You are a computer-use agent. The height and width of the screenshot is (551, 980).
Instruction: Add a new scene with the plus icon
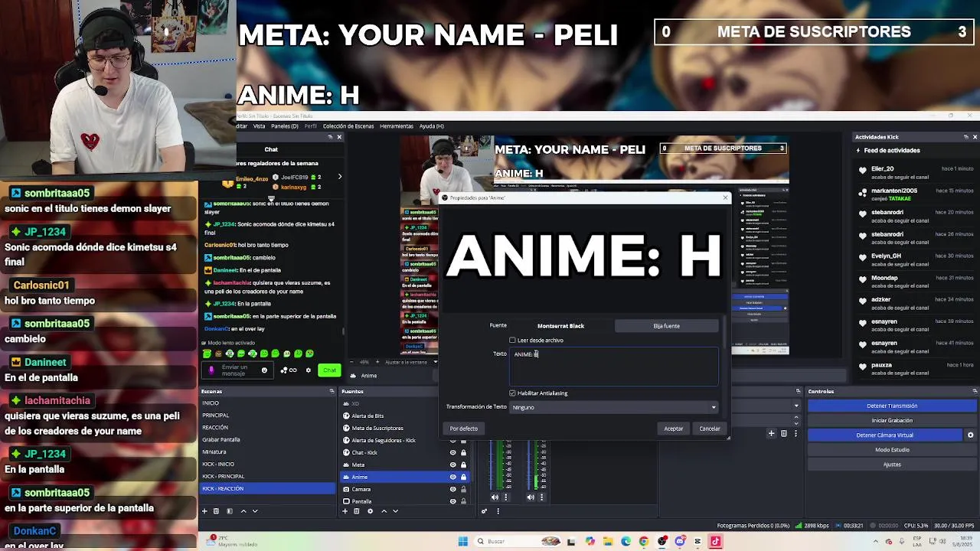(x=204, y=511)
